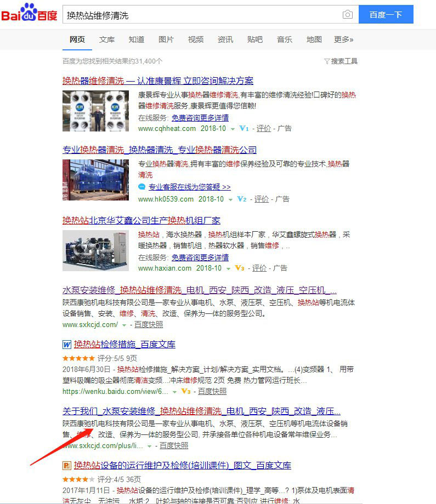
Task: Click 免费咨询更多详情 under the cqhheat result
Action: (x=200, y=118)
